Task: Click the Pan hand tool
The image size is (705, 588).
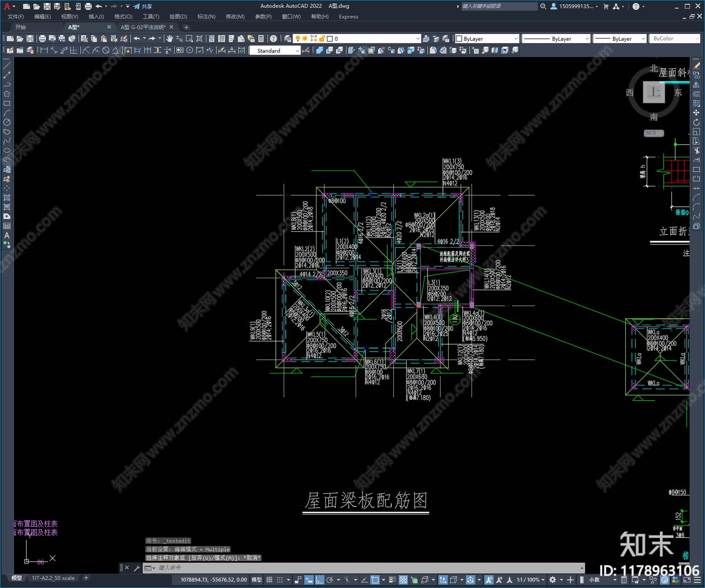Action: (170, 39)
